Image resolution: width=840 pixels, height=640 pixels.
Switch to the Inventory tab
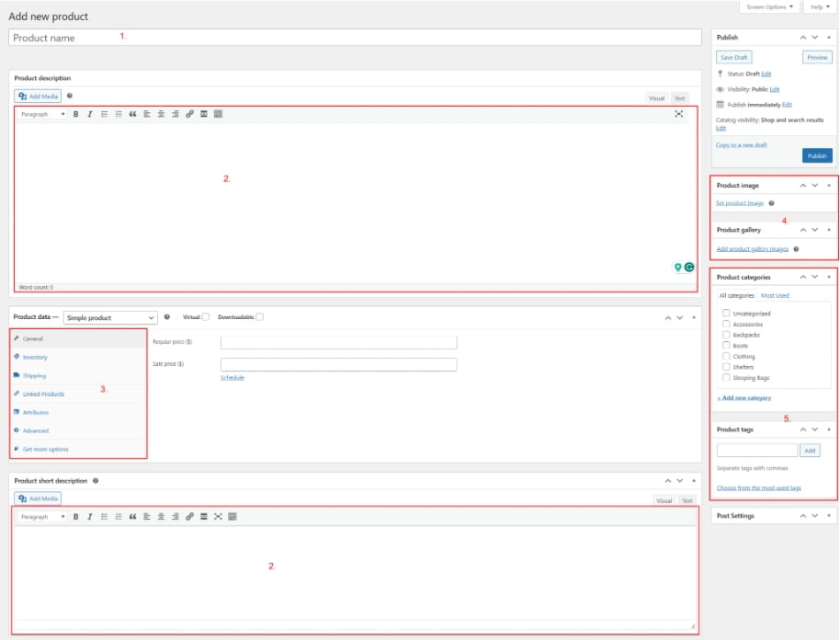[x=35, y=357]
